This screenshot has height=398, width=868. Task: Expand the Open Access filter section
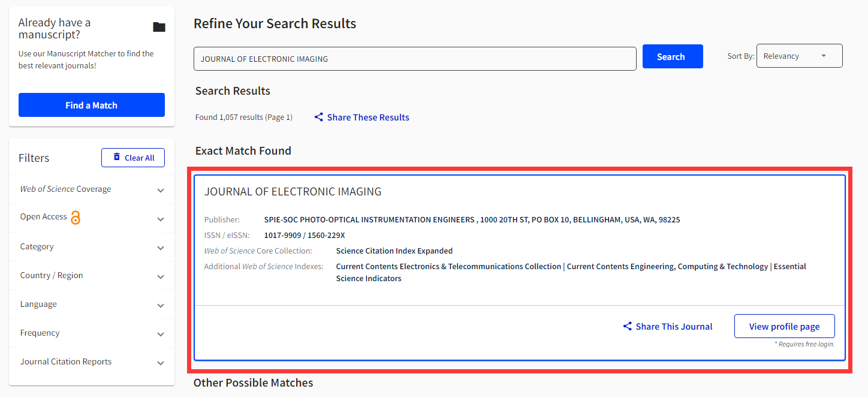pos(161,219)
